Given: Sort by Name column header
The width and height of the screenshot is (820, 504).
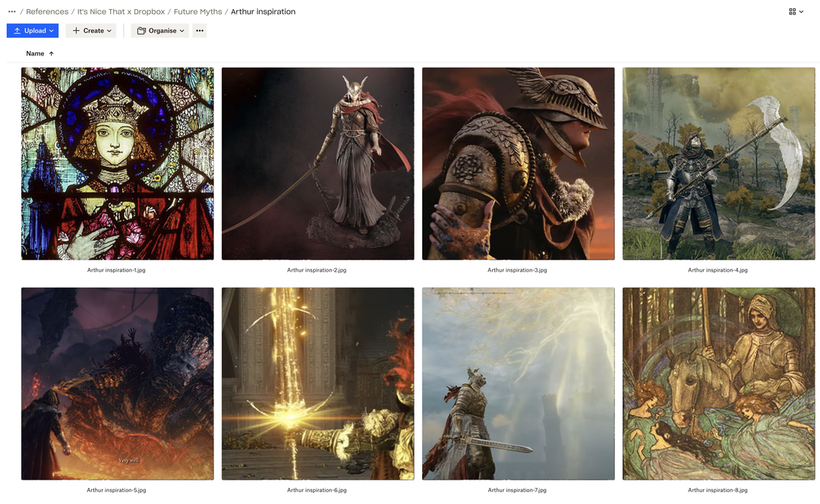Looking at the screenshot, I should (35, 53).
